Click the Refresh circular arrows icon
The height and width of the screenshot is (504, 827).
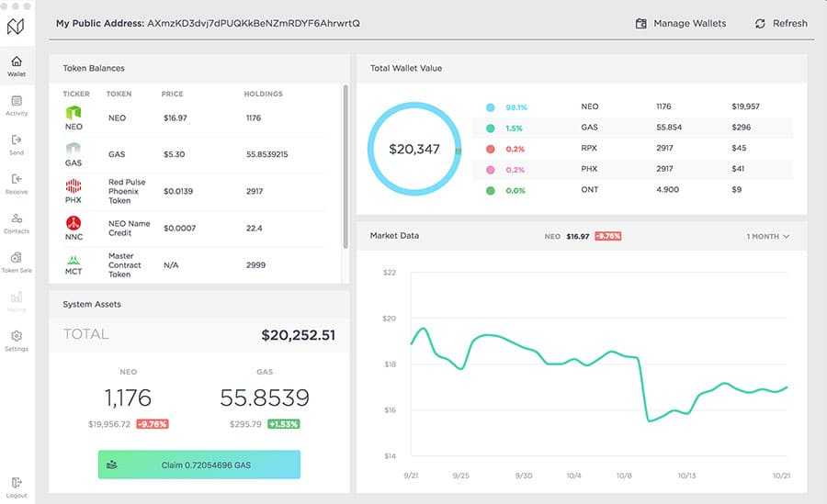760,23
